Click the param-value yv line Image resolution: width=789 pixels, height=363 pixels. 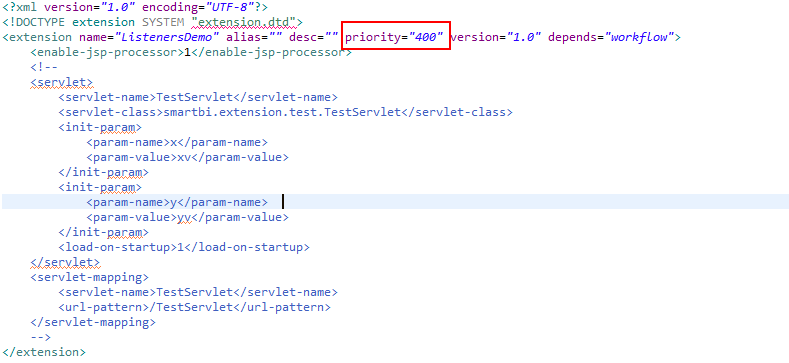tap(188, 217)
